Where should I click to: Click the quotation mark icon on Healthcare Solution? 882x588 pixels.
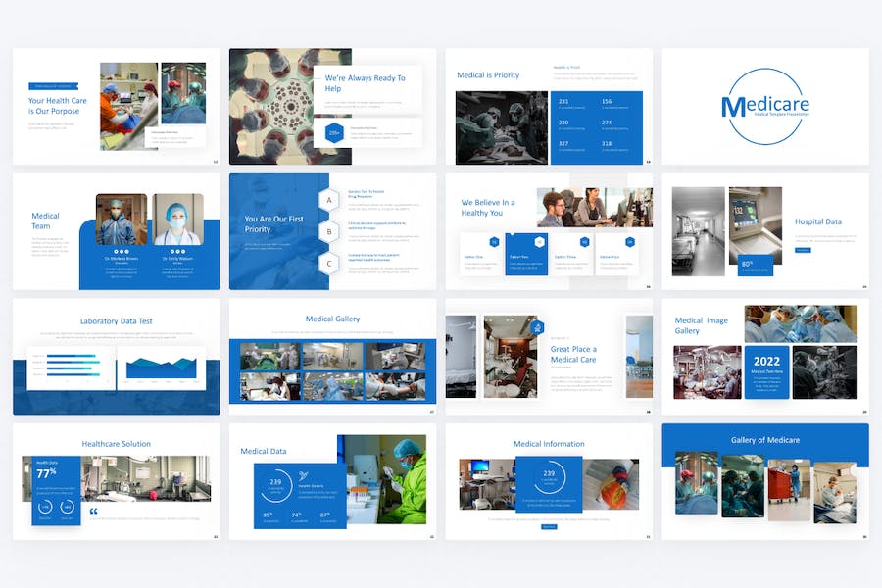(x=93, y=511)
